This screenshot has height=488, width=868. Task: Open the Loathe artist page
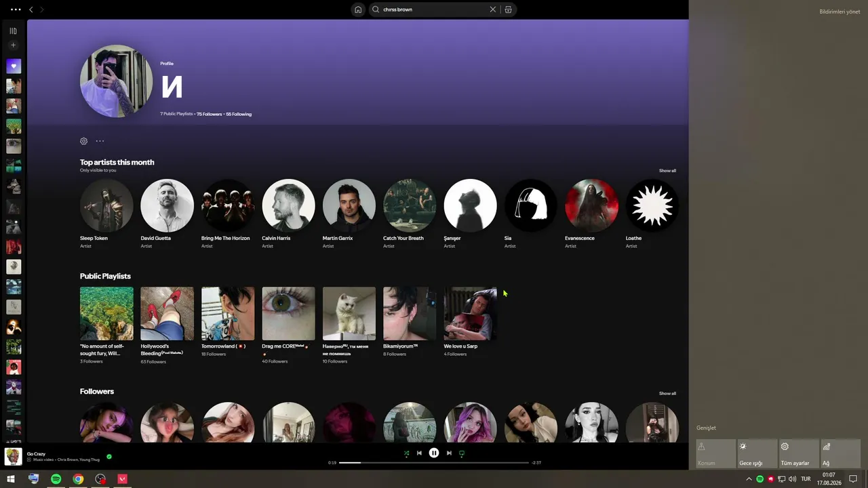pos(652,213)
